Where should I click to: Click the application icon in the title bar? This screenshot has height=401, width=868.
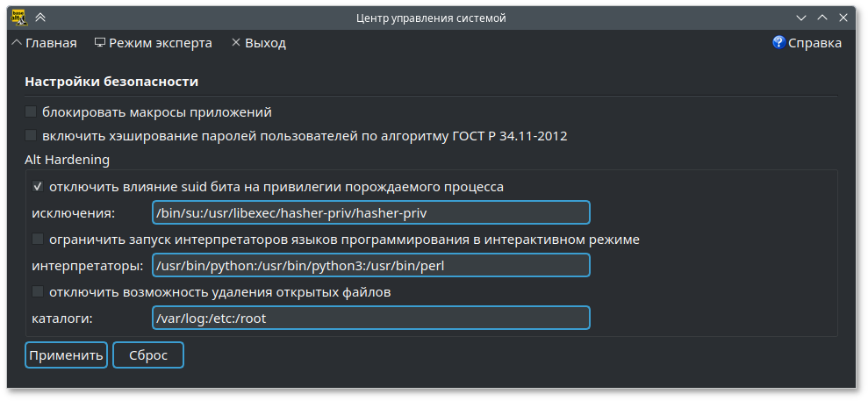pos(17,17)
